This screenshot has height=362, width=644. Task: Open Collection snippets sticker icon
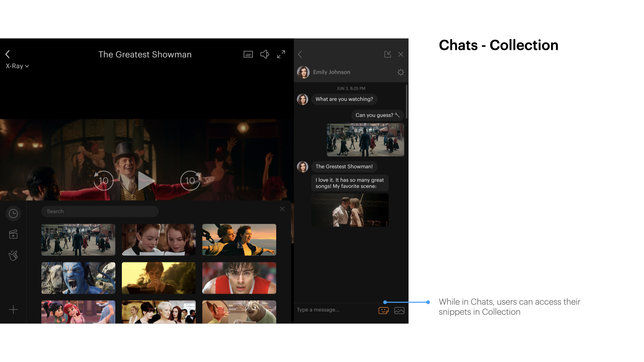(x=384, y=311)
